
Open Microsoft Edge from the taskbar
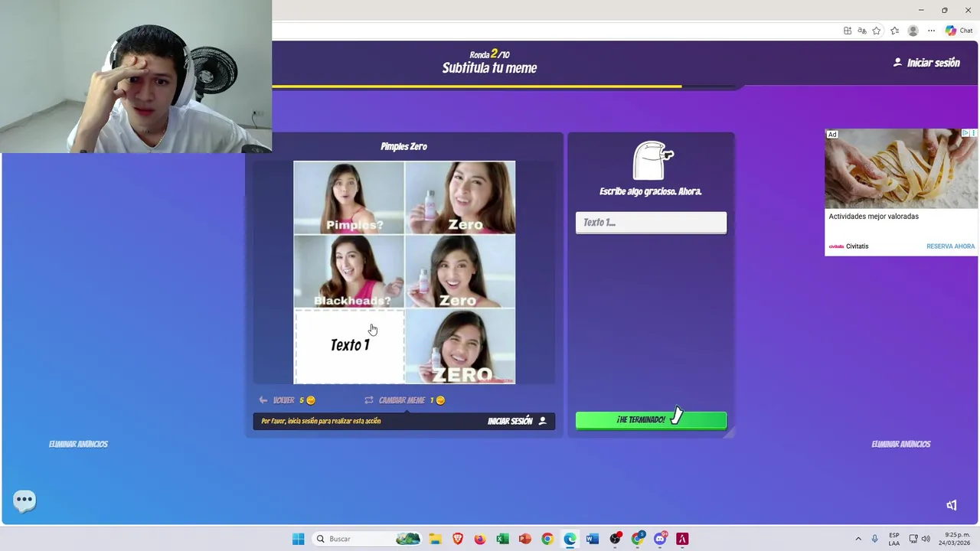[570, 539]
